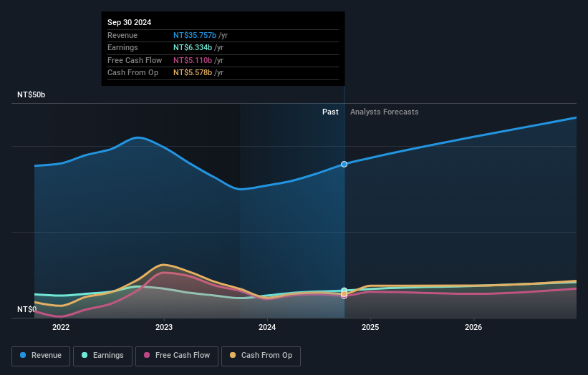Click the Revenue row label in tooltip
The width and height of the screenshot is (588, 375).
click(x=122, y=35)
